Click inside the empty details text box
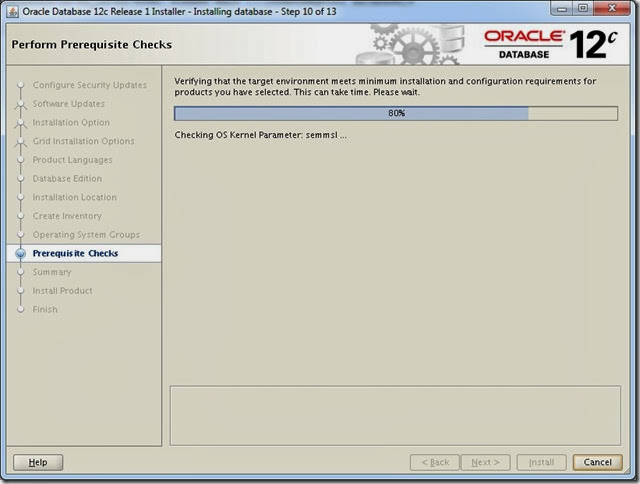Viewport: 640px width, 484px height. [395, 415]
